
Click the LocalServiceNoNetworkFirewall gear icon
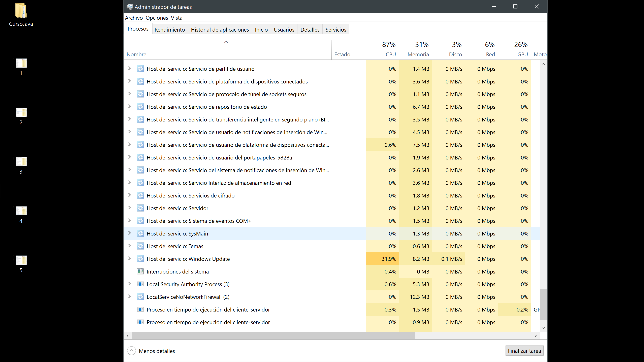pos(140,297)
